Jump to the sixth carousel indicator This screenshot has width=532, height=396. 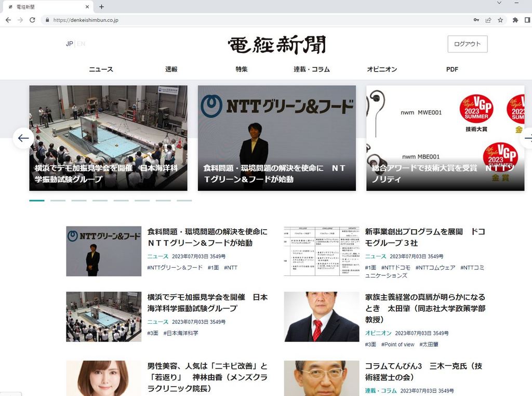click(142, 201)
